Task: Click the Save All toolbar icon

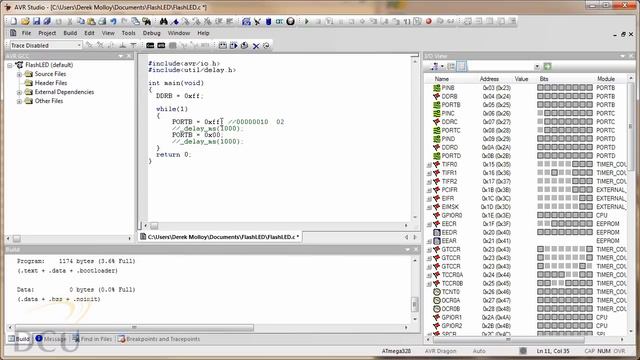Action: point(47,21)
